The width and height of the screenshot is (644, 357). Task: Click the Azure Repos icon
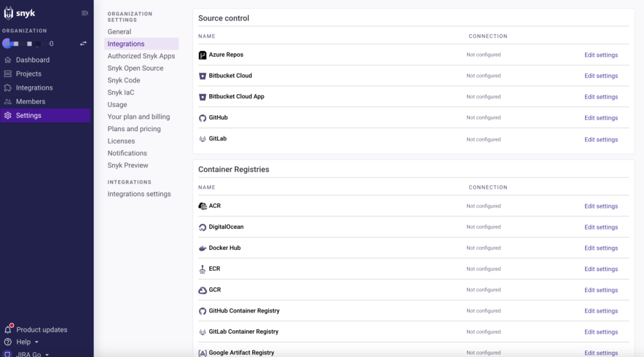203,55
